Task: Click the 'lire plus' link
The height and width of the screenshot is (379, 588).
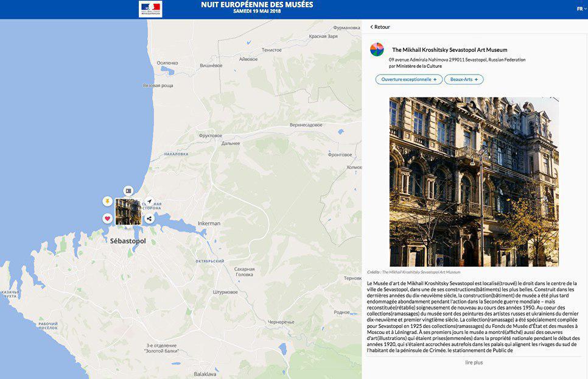Action: [474, 363]
